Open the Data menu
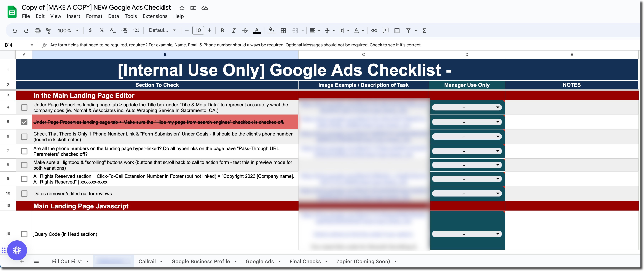This screenshot has height=271, width=644. [114, 16]
